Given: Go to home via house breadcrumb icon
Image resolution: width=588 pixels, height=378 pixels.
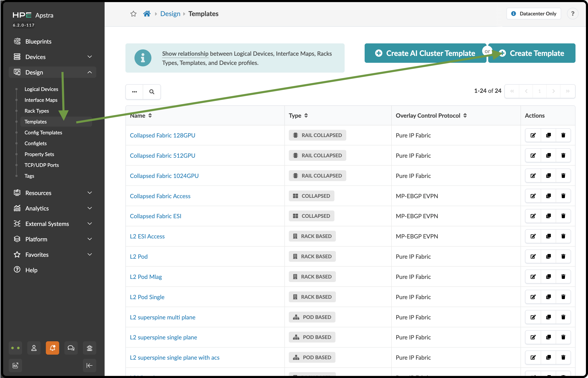Looking at the screenshot, I should (147, 14).
